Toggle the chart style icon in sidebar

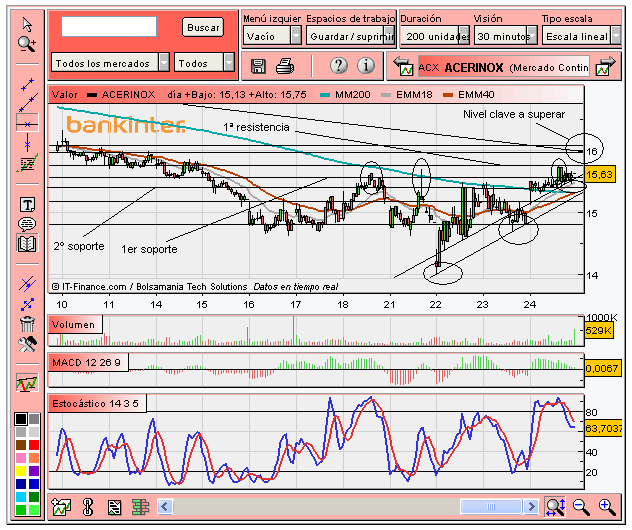tap(27, 382)
